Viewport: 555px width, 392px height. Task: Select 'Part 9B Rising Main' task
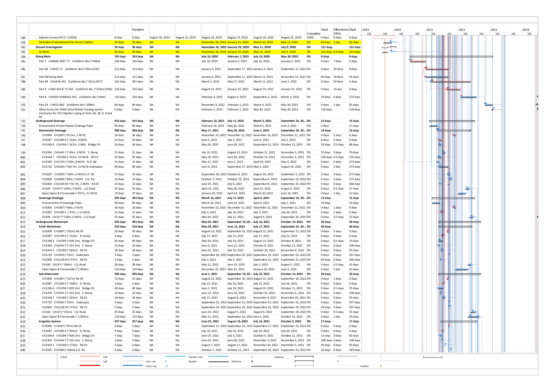click(x=51, y=77)
